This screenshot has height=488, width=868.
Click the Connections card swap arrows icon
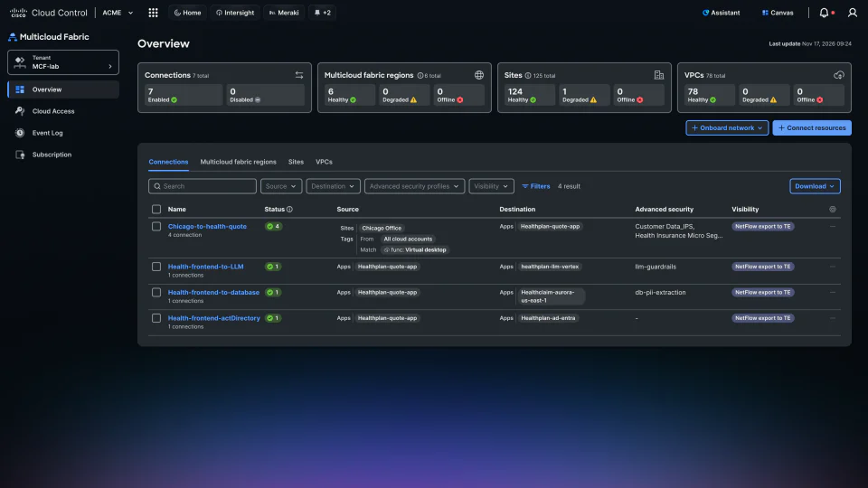[299, 75]
